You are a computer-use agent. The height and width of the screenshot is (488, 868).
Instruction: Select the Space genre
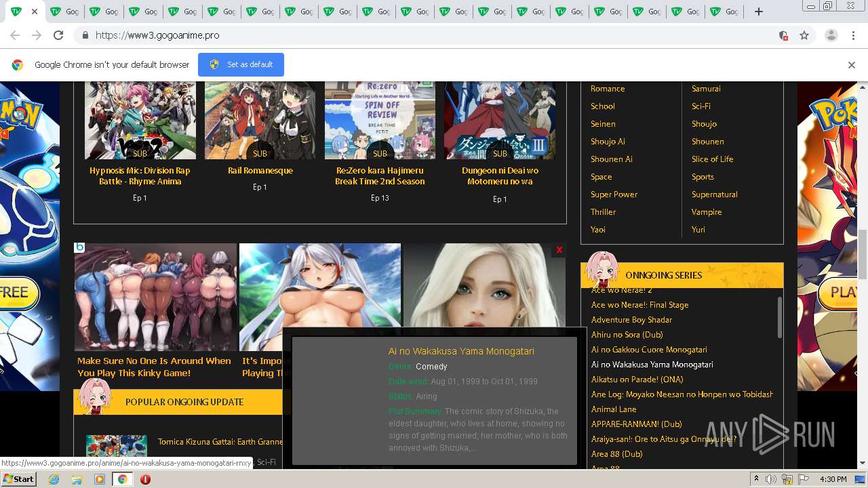click(601, 177)
